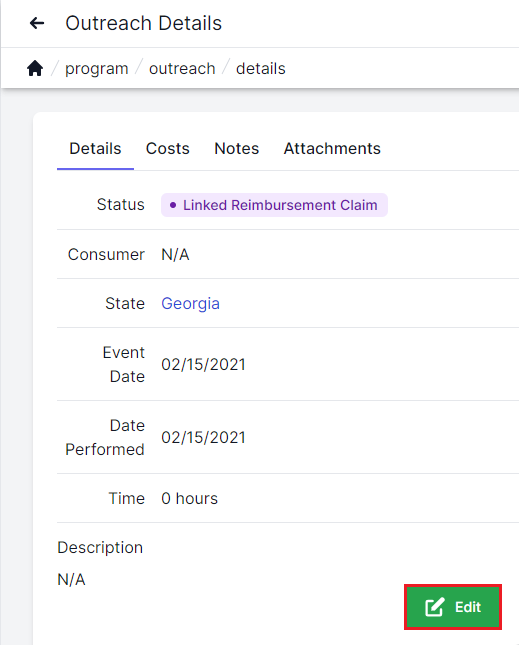Click the Description label
The height and width of the screenshot is (645, 519).
point(100,548)
